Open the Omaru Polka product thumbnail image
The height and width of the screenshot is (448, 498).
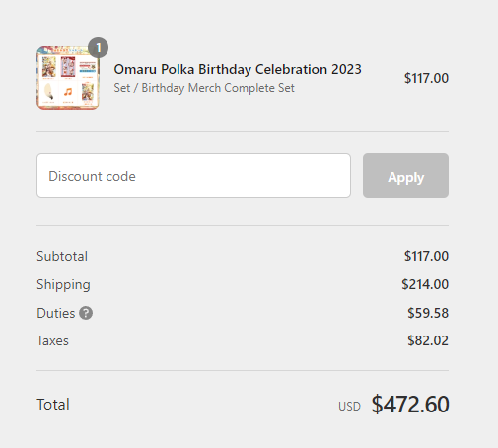[68, 78]
